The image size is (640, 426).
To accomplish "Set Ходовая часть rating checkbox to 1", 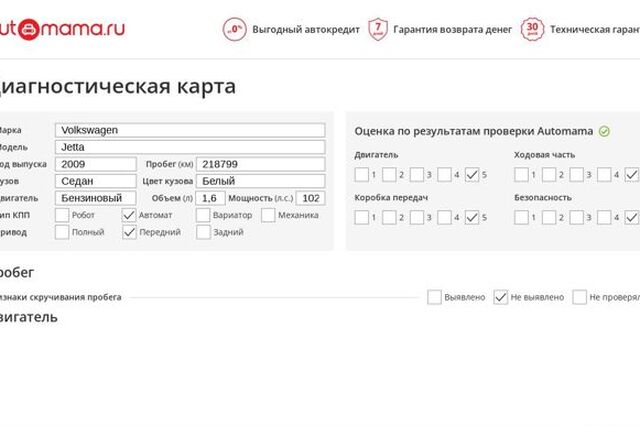I will 521,175.
